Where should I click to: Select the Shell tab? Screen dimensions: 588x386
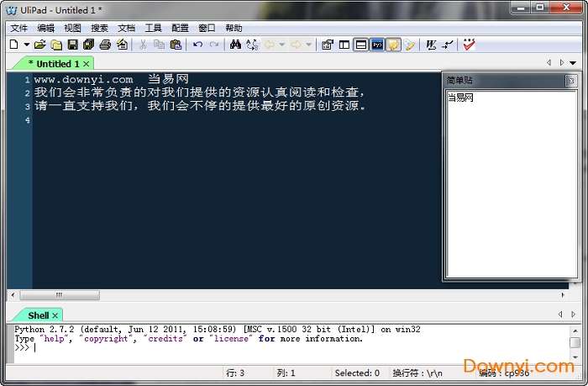tap(39, 315)
